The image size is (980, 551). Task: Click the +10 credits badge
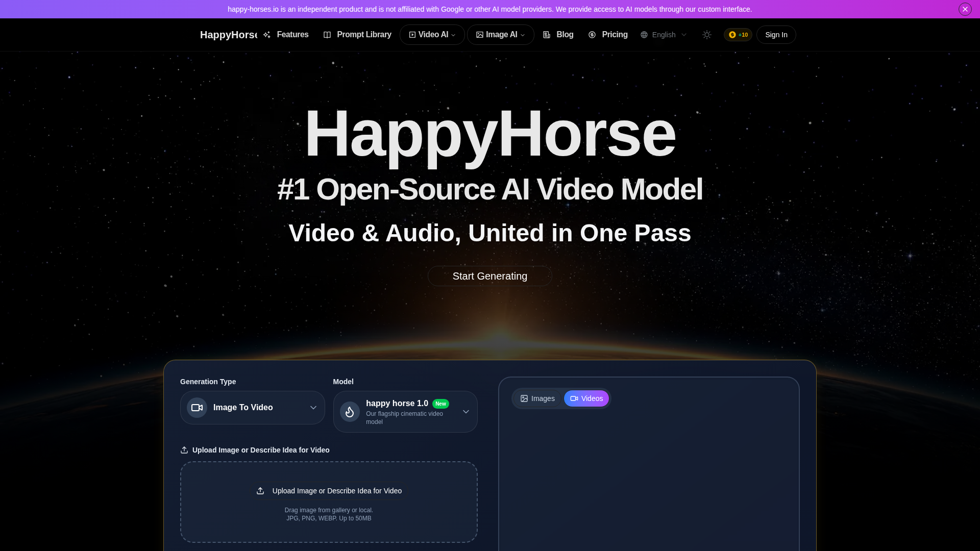coord(738,35)
